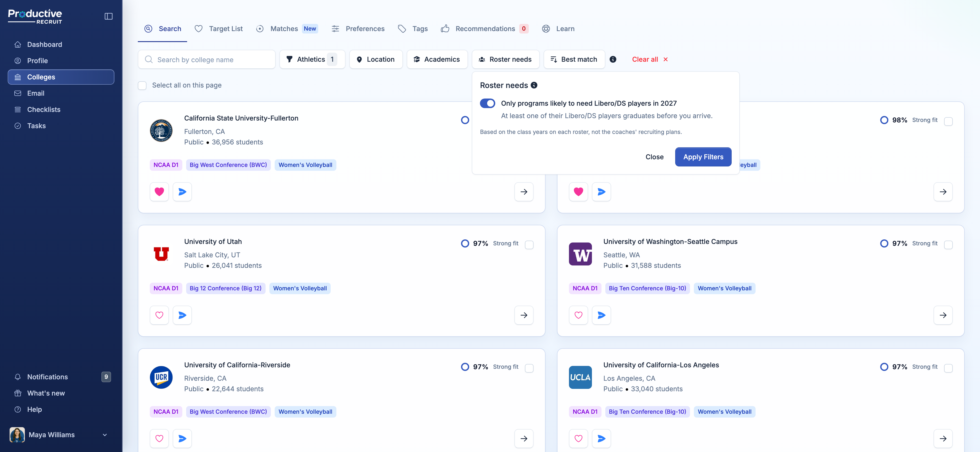Send message to UCLA
Screen dimensions: 980x452
click(601, 439)
